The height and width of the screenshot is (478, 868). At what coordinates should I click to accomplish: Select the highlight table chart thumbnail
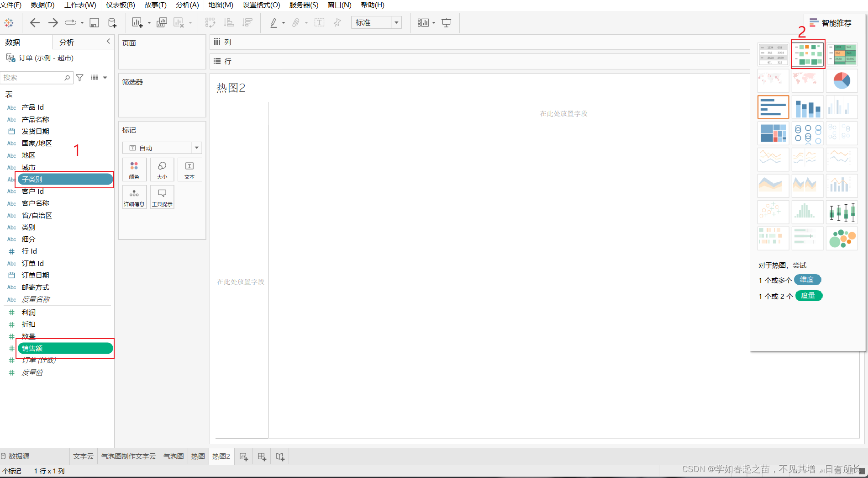pyautogui.click(x=842, y=54)
